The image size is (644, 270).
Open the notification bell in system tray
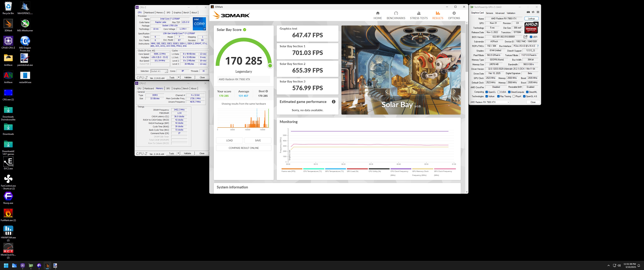pyautogui.click(x=639, y=265)
